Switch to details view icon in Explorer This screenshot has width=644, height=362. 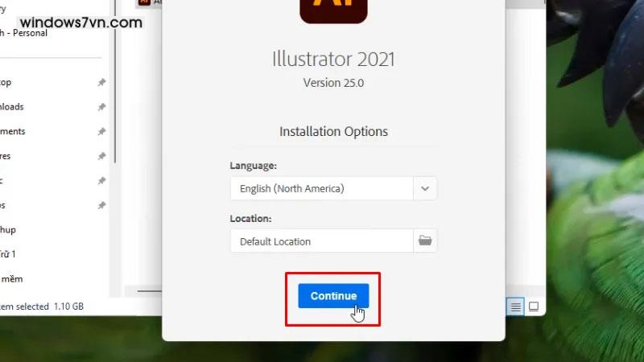click(x=515, y=306)
